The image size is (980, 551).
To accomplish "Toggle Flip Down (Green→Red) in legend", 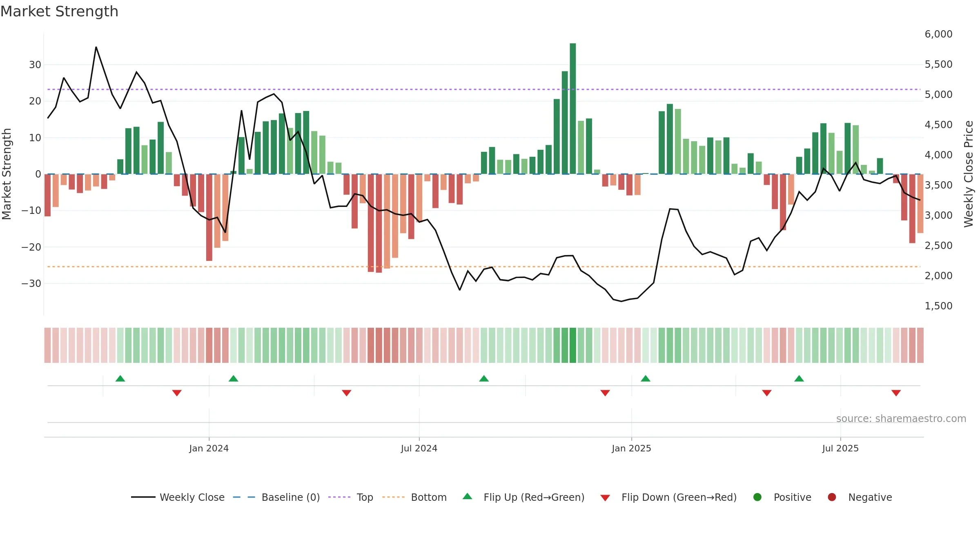I will tap(668, 497).
